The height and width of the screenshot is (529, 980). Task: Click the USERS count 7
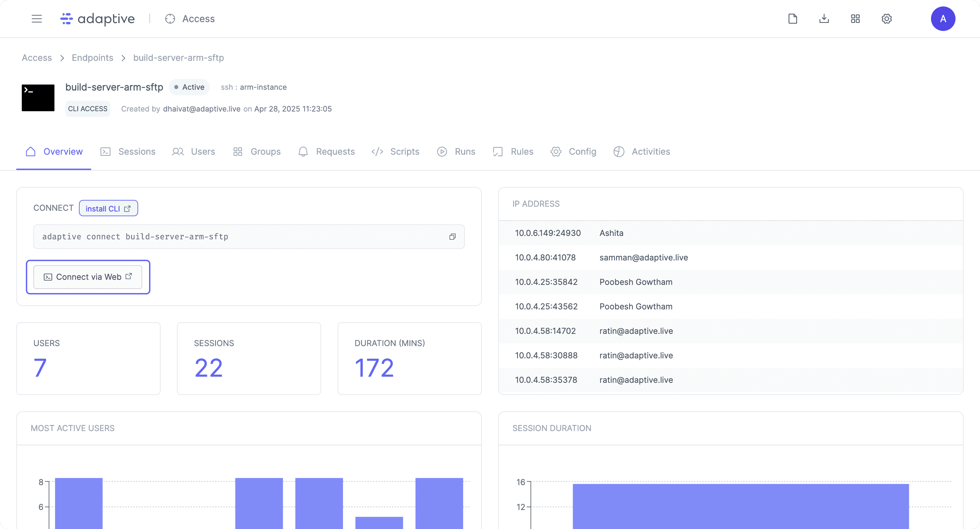[x=40, y=368]
